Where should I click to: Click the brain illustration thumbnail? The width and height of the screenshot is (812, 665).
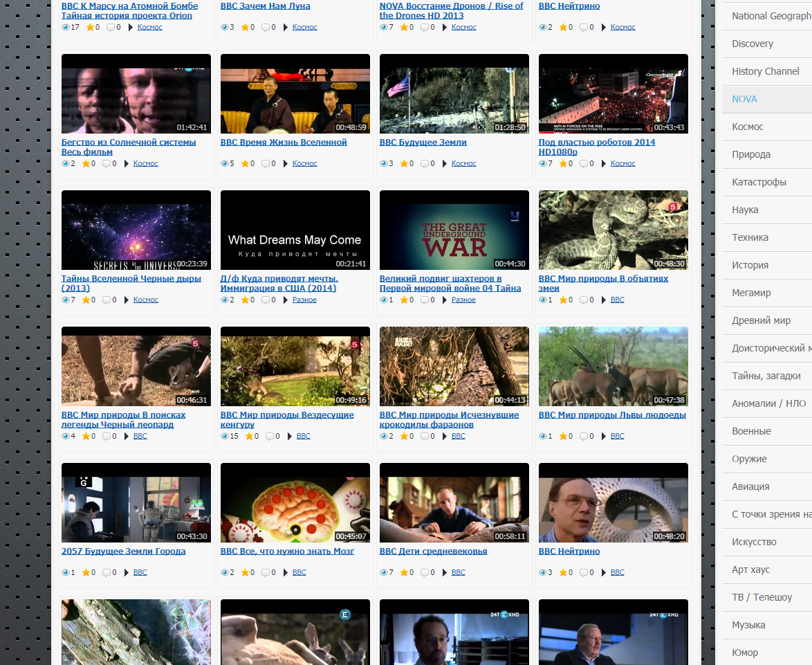pos(295,503)
